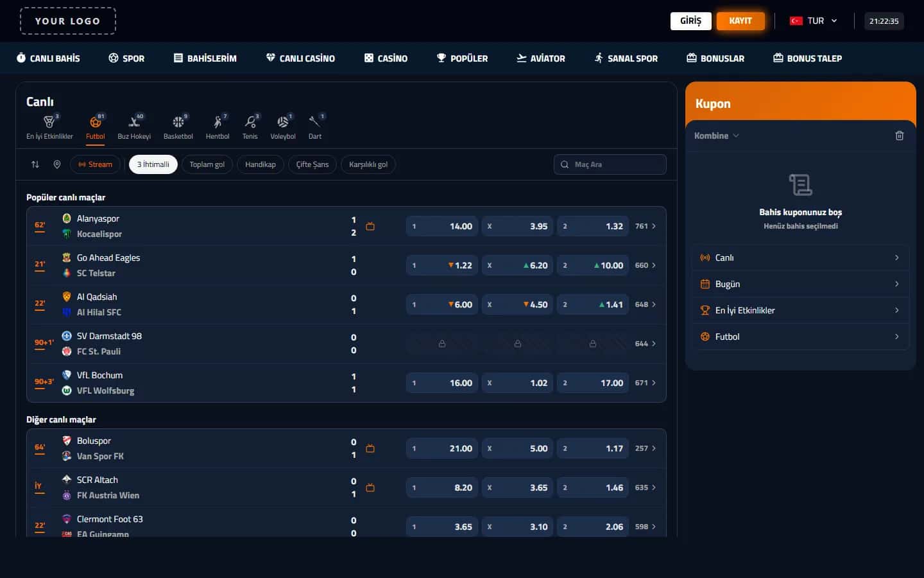Toggle the Stream filter
The width and height of the screenshot is (924, 578).
pos(95,164)
